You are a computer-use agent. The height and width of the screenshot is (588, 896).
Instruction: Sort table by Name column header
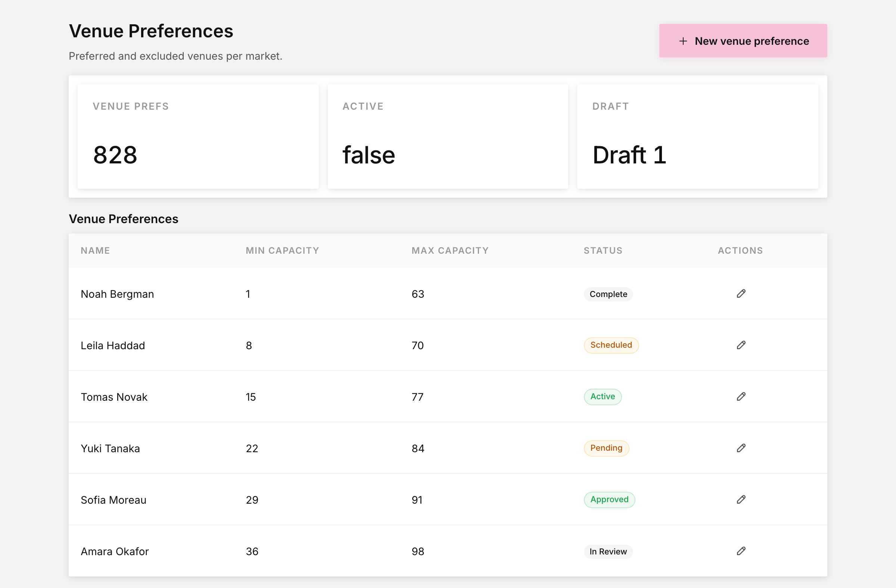pyautogui.click(x=95, y=251)
